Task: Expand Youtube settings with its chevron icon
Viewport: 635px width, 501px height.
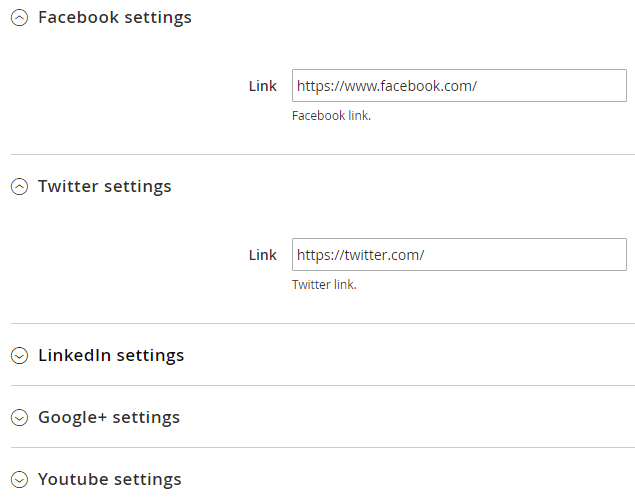Action: tap(19, 480)
